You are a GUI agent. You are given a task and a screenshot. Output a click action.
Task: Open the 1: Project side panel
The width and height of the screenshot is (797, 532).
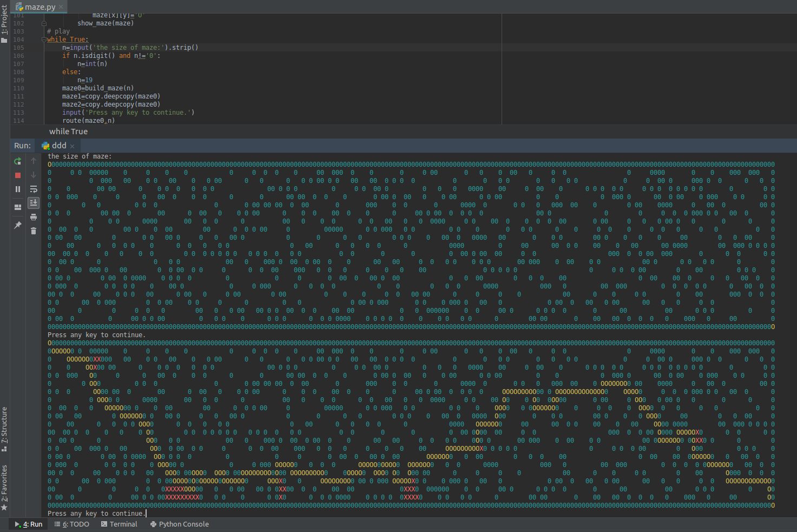point(4,24)
